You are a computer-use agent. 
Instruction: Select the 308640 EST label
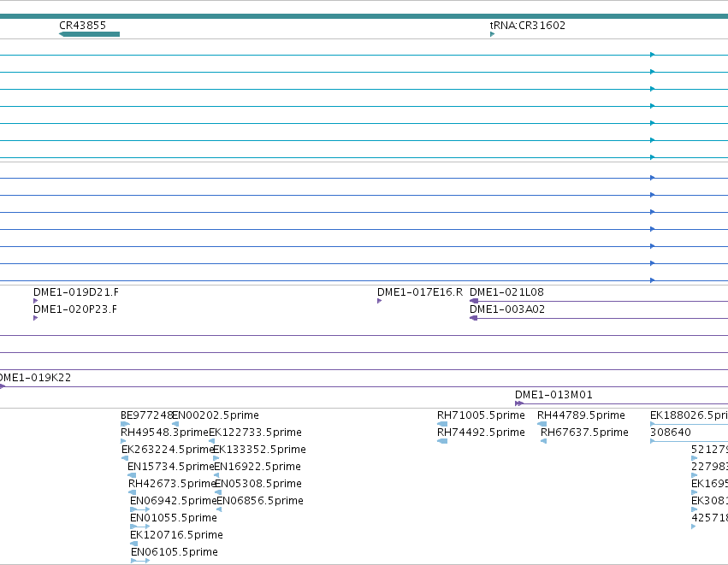point(671,433)
